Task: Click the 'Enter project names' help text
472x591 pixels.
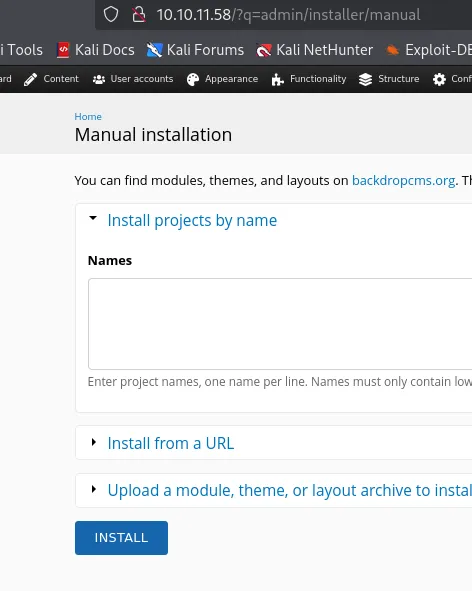Action: (280, 381)
